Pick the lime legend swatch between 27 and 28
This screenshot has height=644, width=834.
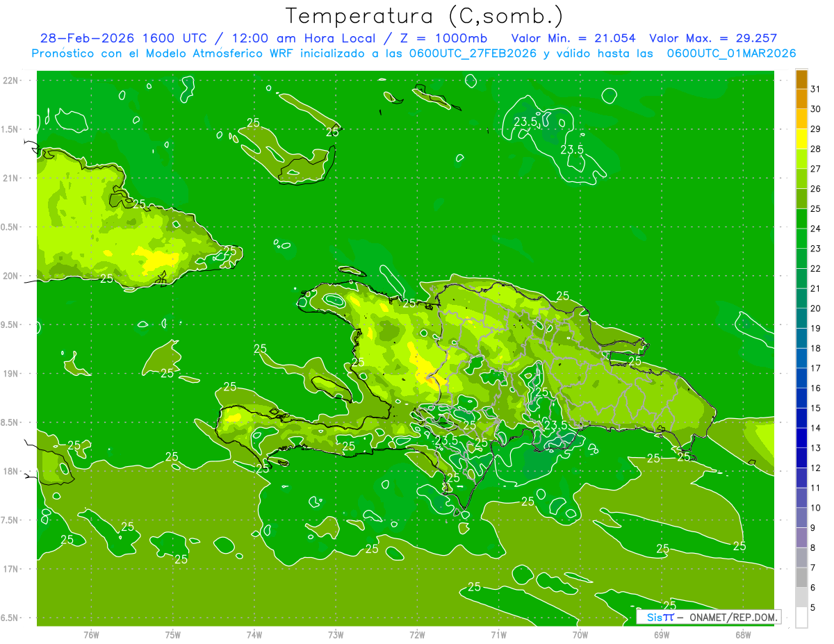click(x=801, y=159)
